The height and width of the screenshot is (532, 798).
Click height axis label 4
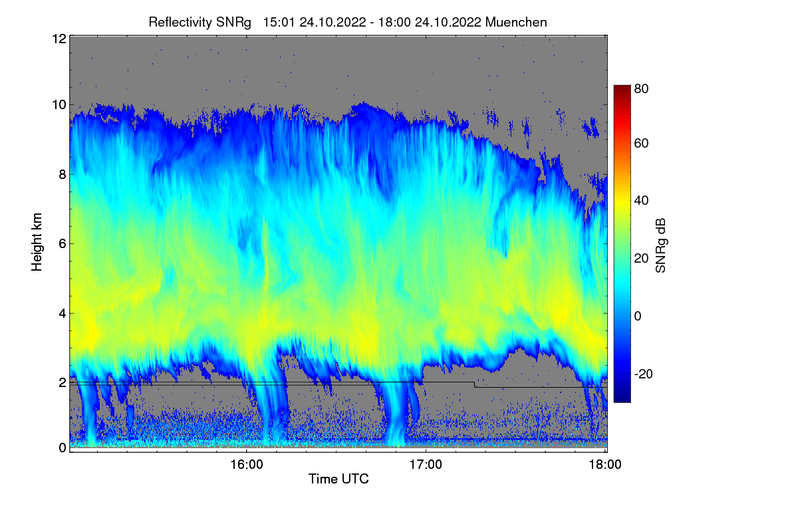(x=62, y=313)
